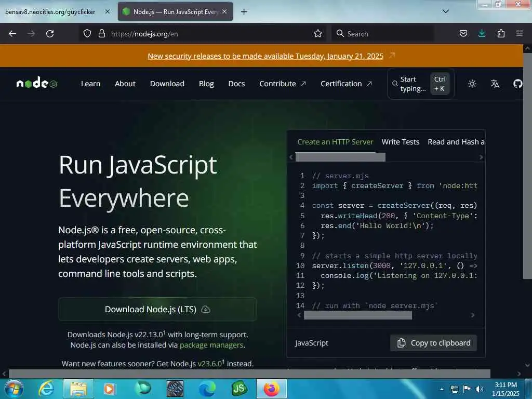Click Download Node.js (LTS) button
This screenshot has height=399, width=532.
tap(157, 309)
